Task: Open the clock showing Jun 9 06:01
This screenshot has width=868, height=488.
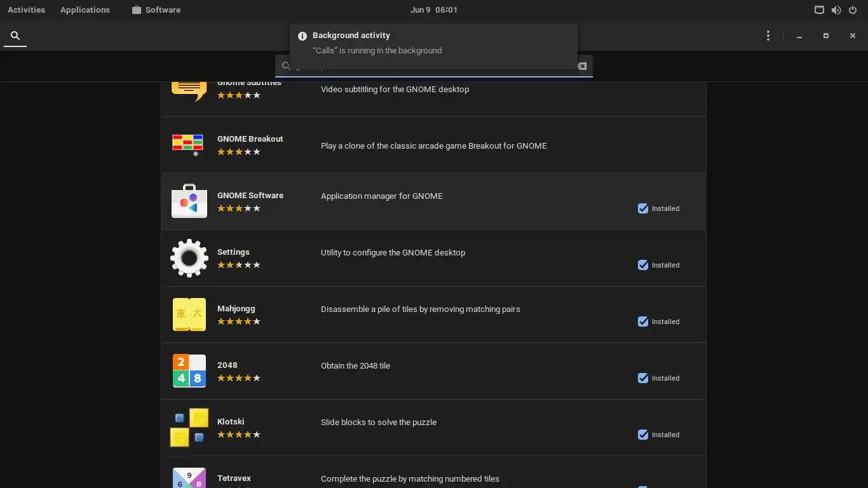Action: 434,10
